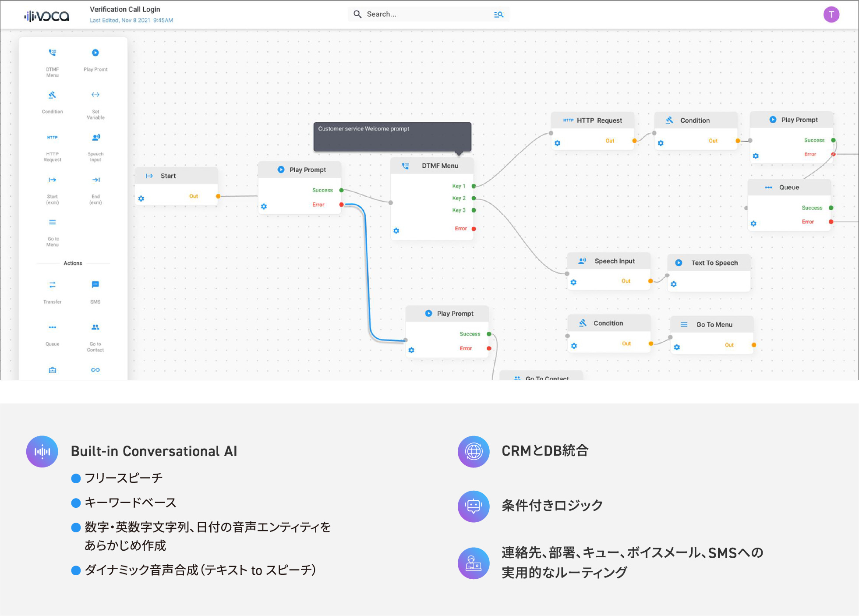Select the Text To Speech node header
This screenshot has width=859, height=616.
pyautogui.click(x=709, y=262)
